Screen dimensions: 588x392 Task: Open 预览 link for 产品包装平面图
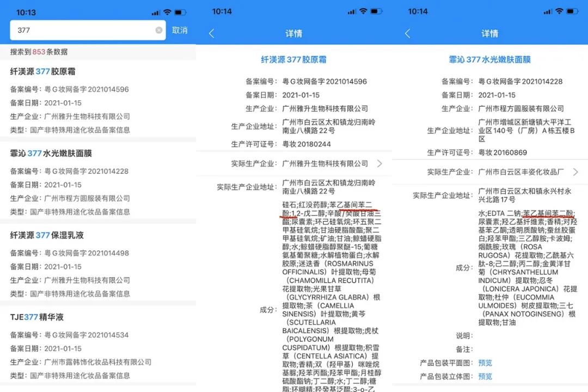[485, 363]
